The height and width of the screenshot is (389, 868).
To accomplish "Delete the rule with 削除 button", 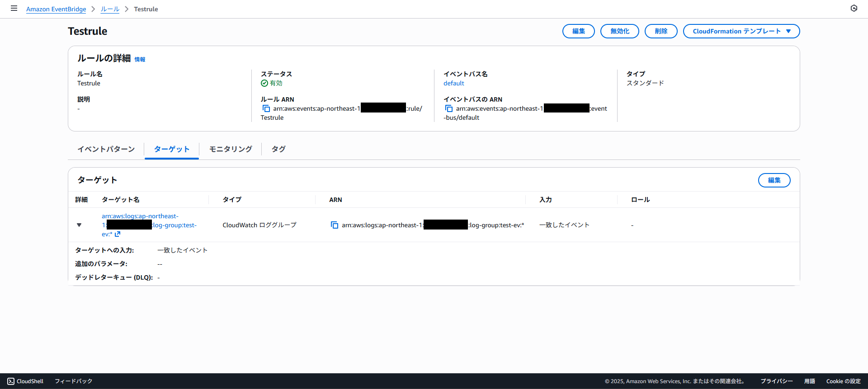I will tap(660, 31).
